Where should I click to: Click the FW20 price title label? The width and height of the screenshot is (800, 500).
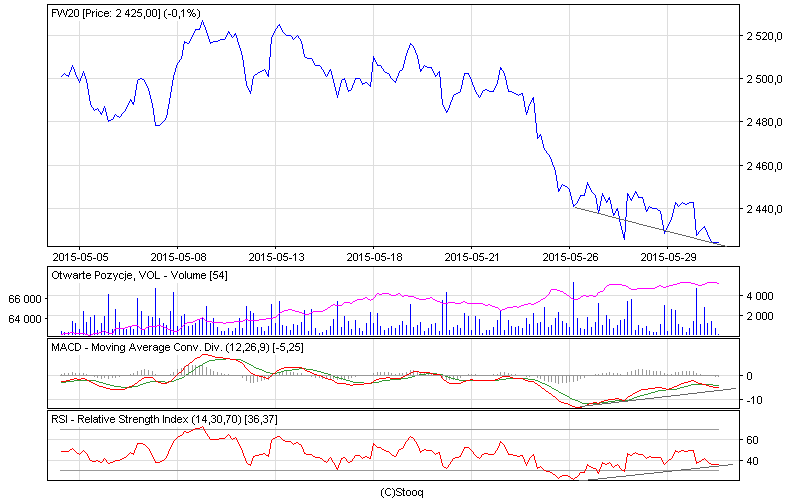coord(126,13)
